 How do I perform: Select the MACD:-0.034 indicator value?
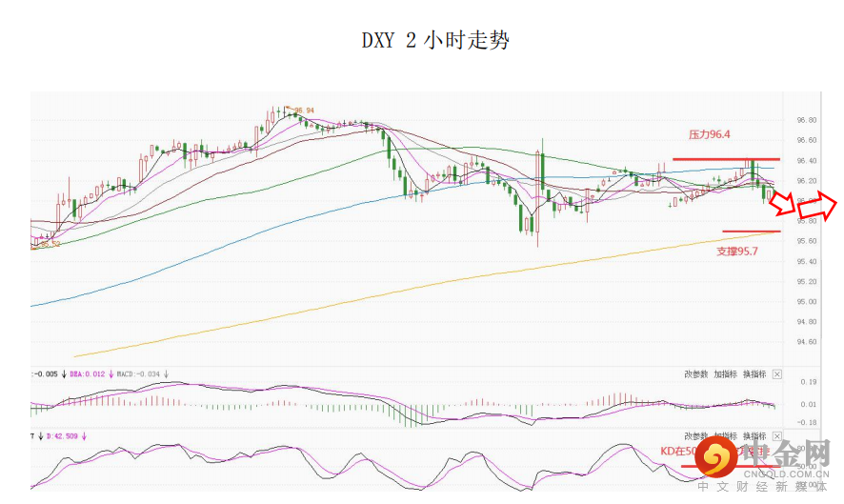[138, 374]
